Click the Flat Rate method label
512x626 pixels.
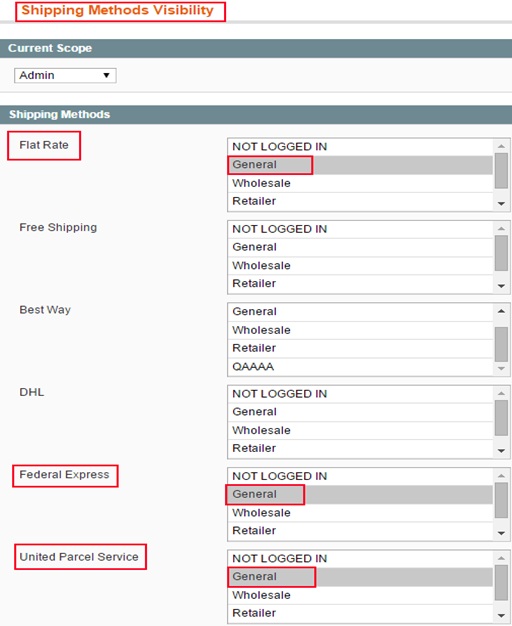point(44,145)
